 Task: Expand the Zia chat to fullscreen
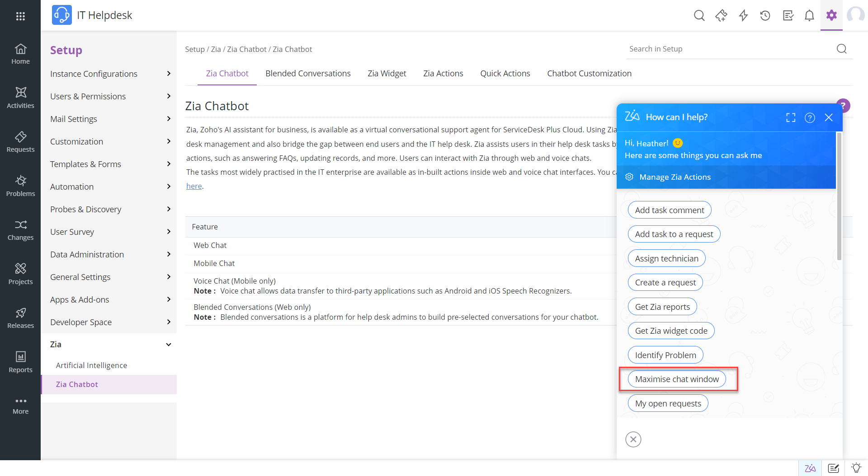pos(791,117)
